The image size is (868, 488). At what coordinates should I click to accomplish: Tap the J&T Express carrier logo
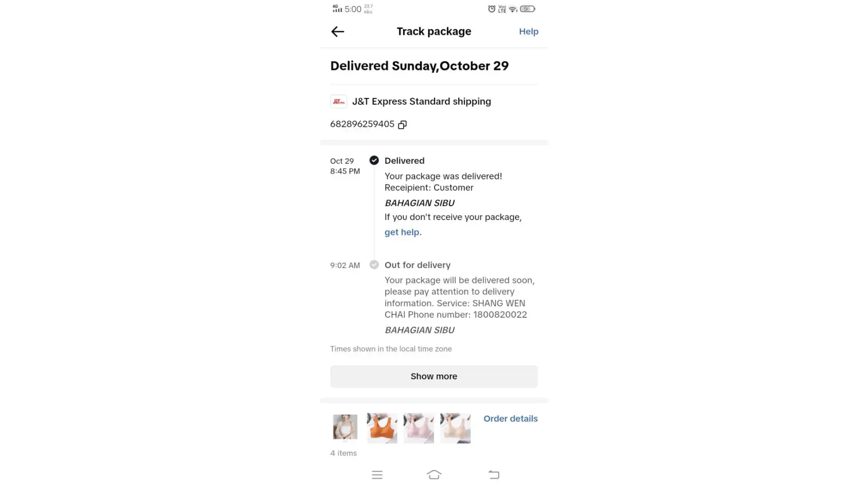tap(338, 102)
